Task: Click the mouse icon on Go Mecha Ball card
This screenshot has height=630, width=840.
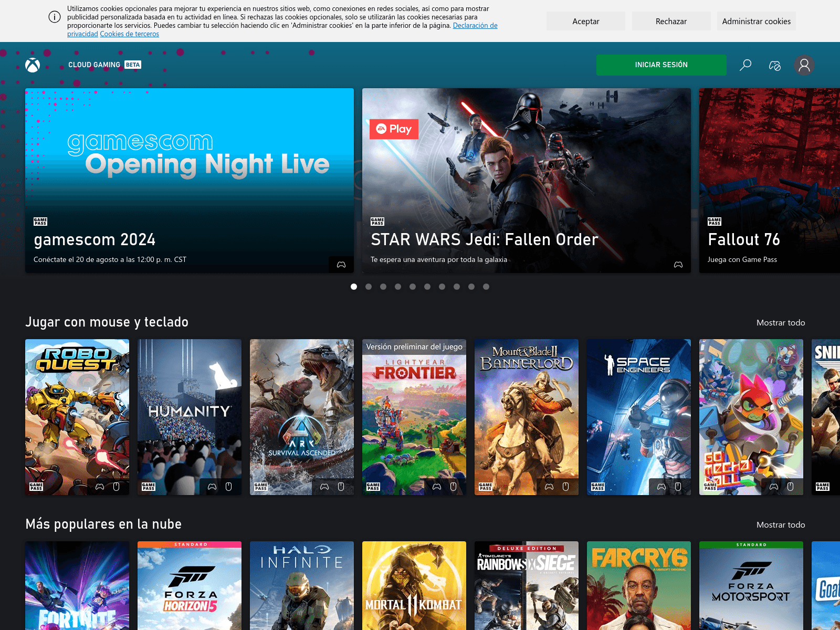Action: point(791,487)
